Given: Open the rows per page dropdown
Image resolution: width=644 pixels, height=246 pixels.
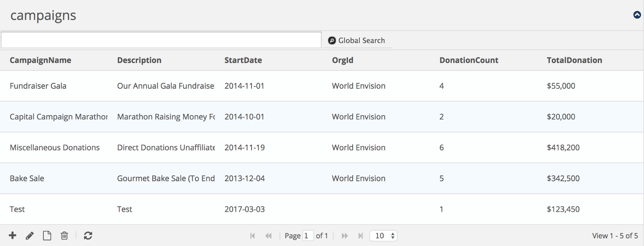Looking at the screenshot, I should (x=384, y=236).
